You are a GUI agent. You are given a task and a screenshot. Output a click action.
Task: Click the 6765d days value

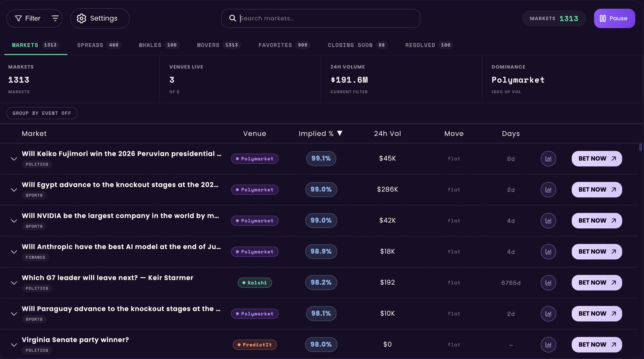511,283
